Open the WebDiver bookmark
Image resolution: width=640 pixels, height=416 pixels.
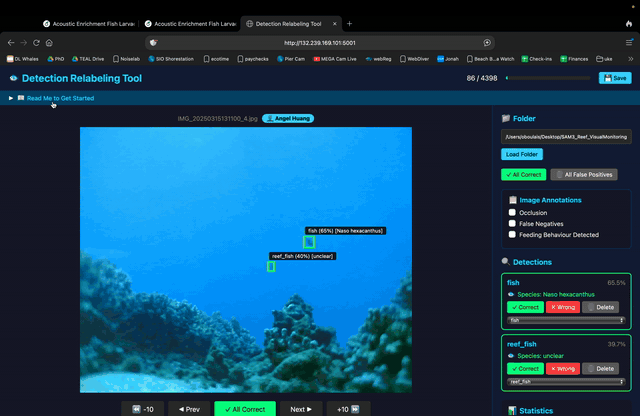coord(414,59)
